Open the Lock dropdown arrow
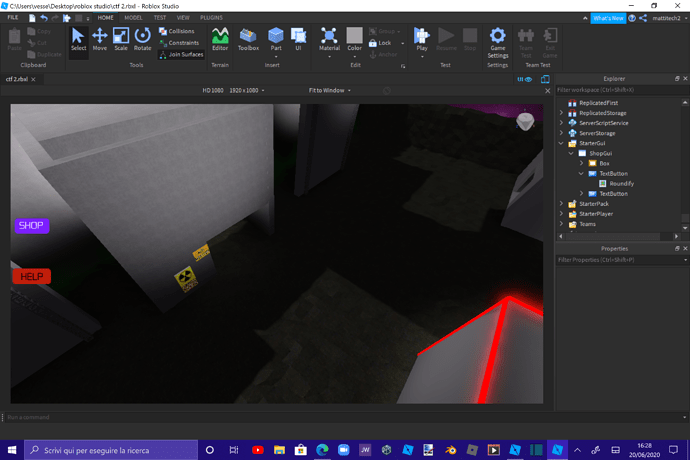Screen dimensions: 690x460 pos(402,43)
